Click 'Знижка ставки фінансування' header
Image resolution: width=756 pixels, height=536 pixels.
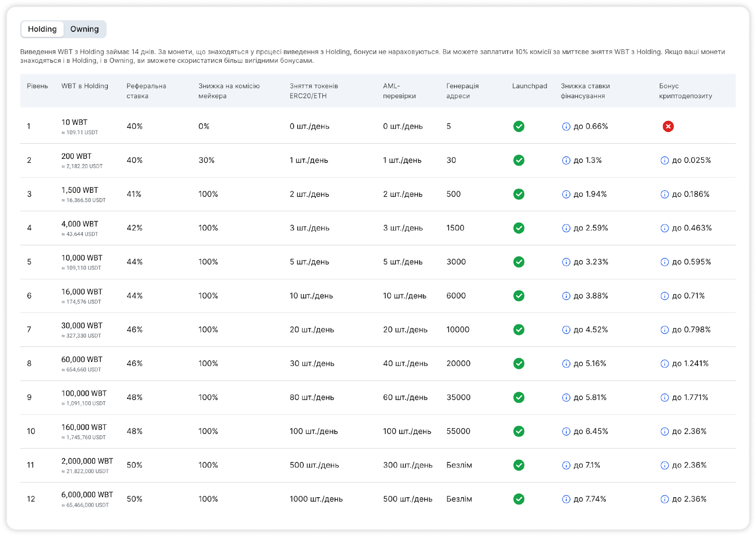(x=585, y=91)
